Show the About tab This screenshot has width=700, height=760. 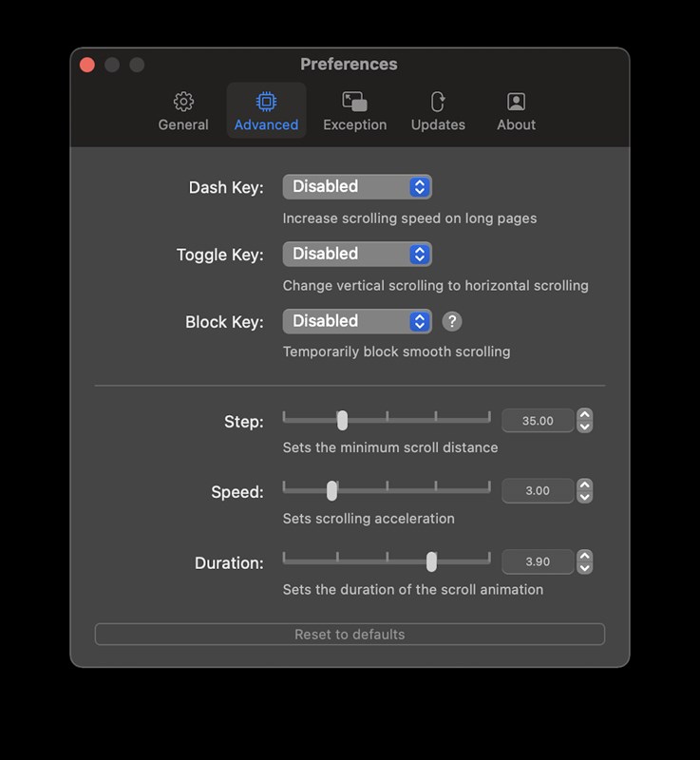coord(516,111)
